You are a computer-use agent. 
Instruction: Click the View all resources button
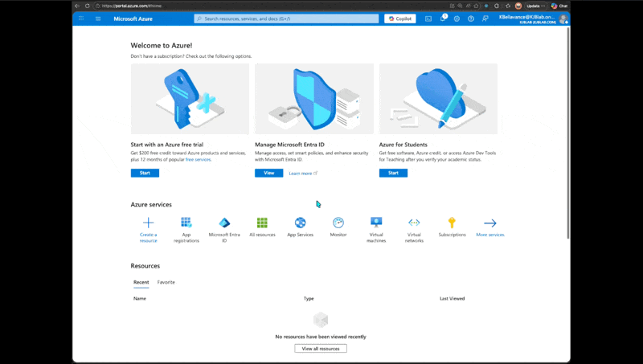coord(321,349)
